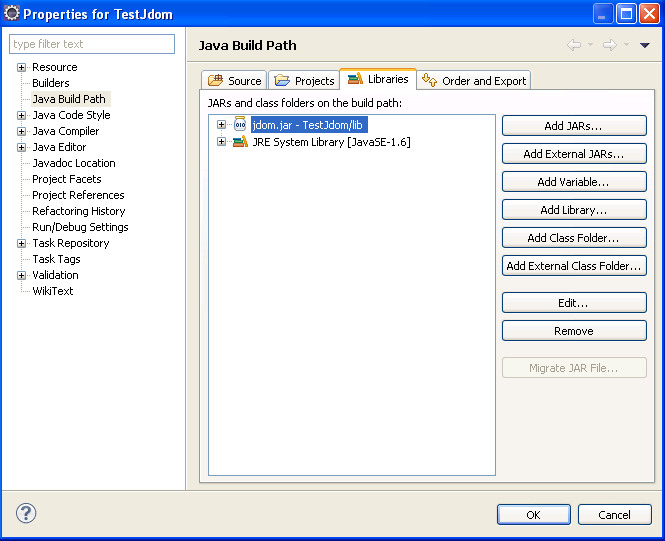Image resolution: width=665 pixels, height=541 pixels.
Task: Select Resource in the properties tree
Action: pos(55,67)
